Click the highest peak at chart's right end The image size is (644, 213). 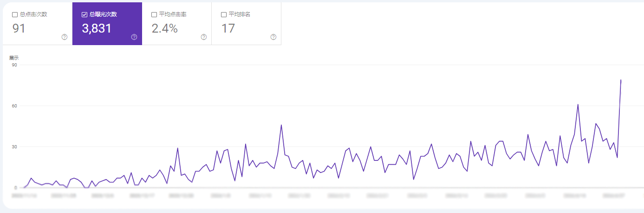621,80
